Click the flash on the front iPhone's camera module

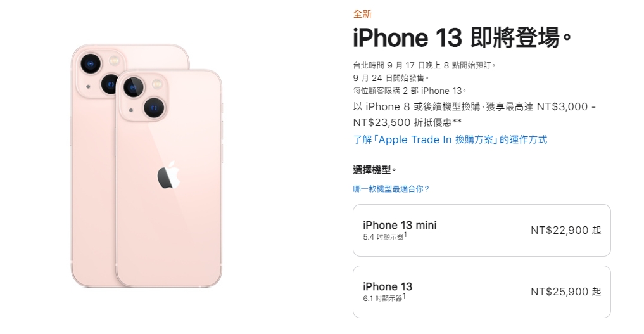[157, 85]
